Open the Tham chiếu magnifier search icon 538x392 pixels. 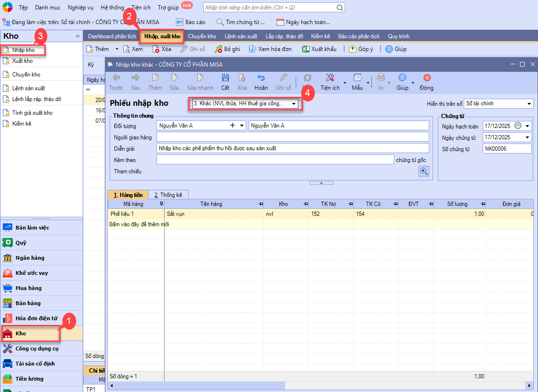[x=424, y=171]
